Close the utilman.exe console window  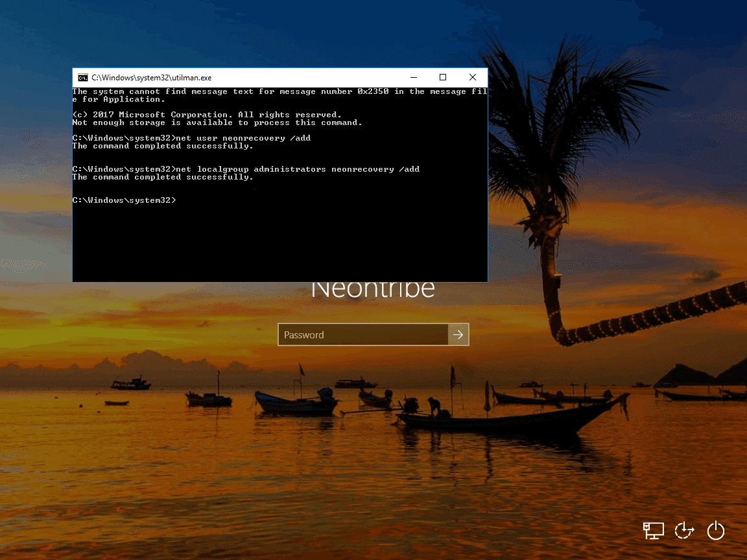pyautogui.click(x=473, y=77)
